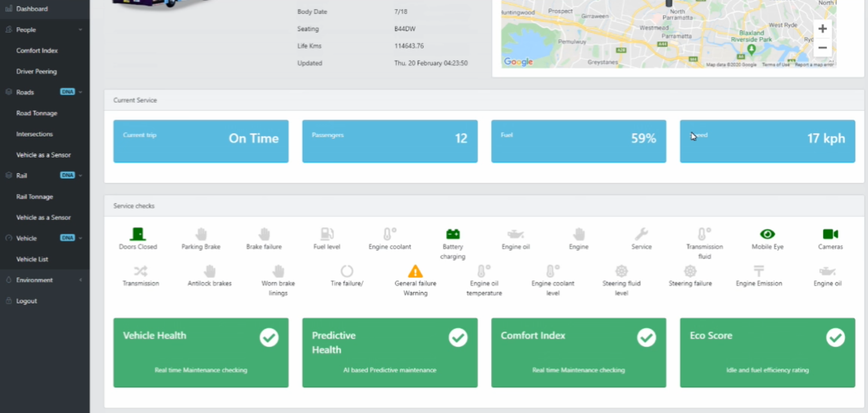Open the Predictive Health card

[390, 353]
